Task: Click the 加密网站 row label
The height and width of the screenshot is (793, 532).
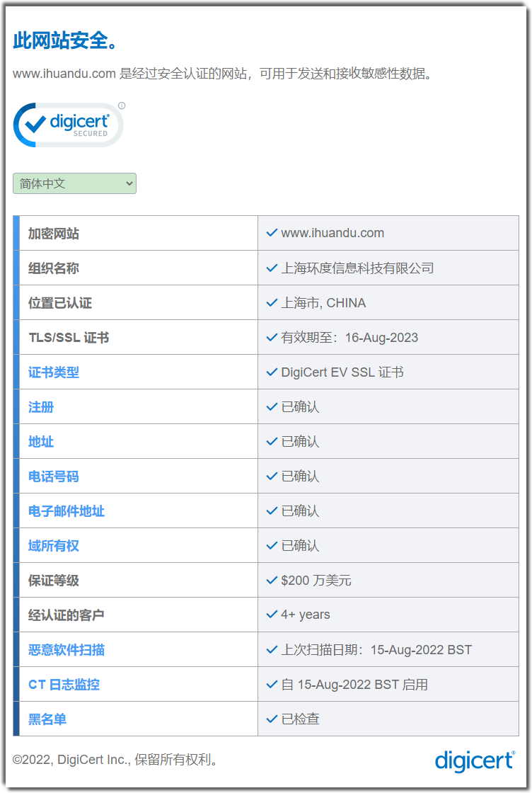Action: click(54, 234)
